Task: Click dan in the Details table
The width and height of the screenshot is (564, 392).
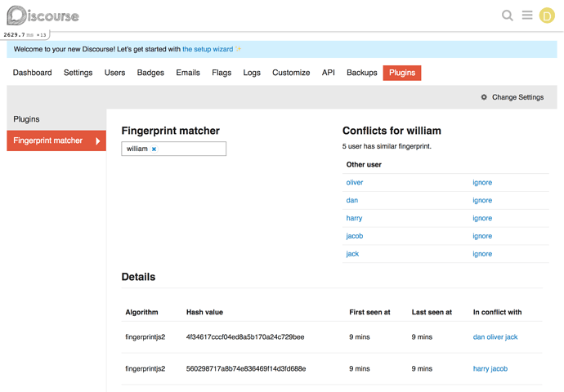Action: pyautogui.click(x=479, y=337)
